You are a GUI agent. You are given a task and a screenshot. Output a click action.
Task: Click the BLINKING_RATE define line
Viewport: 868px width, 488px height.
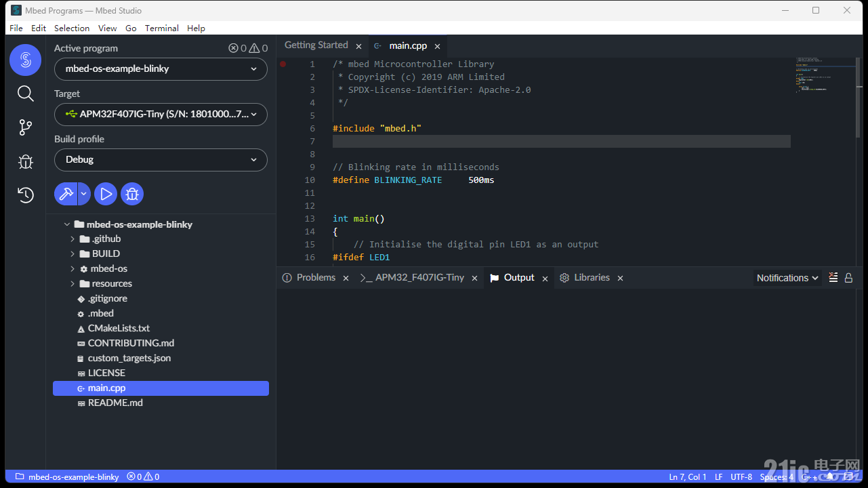413,180
